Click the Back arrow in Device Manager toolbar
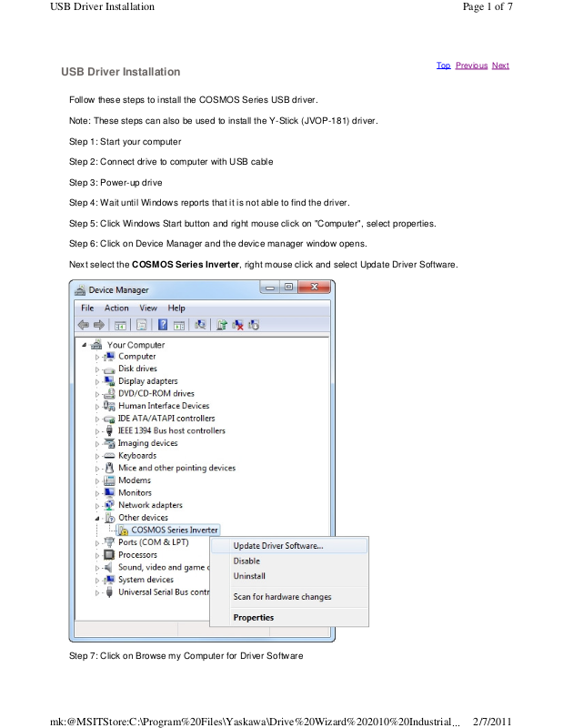This screenshot has height=728, width=563. (x=84, y=325)
